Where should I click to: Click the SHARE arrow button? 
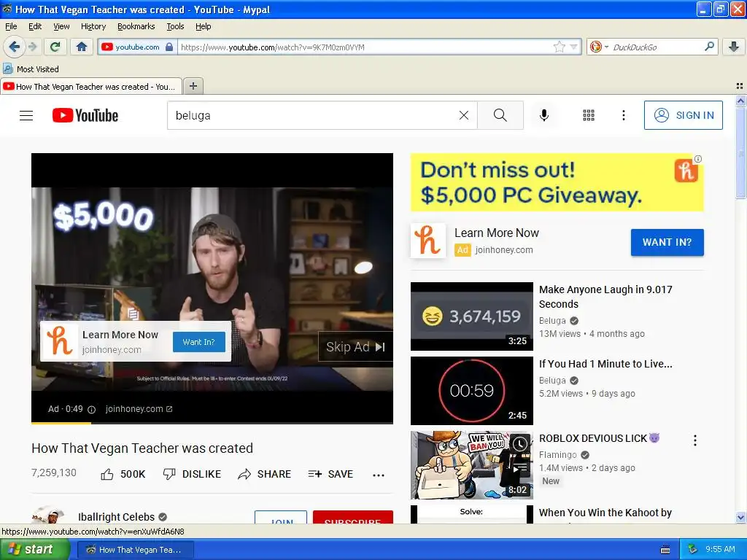point(264,474)
